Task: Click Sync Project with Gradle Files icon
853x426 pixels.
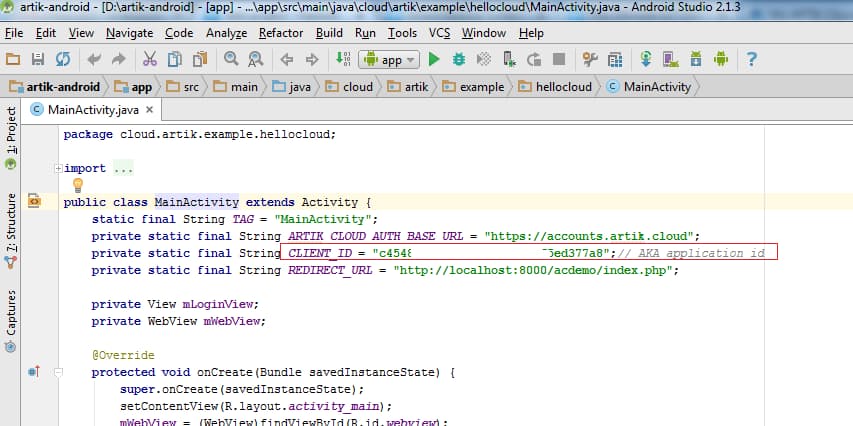Action: coord(646,59)
